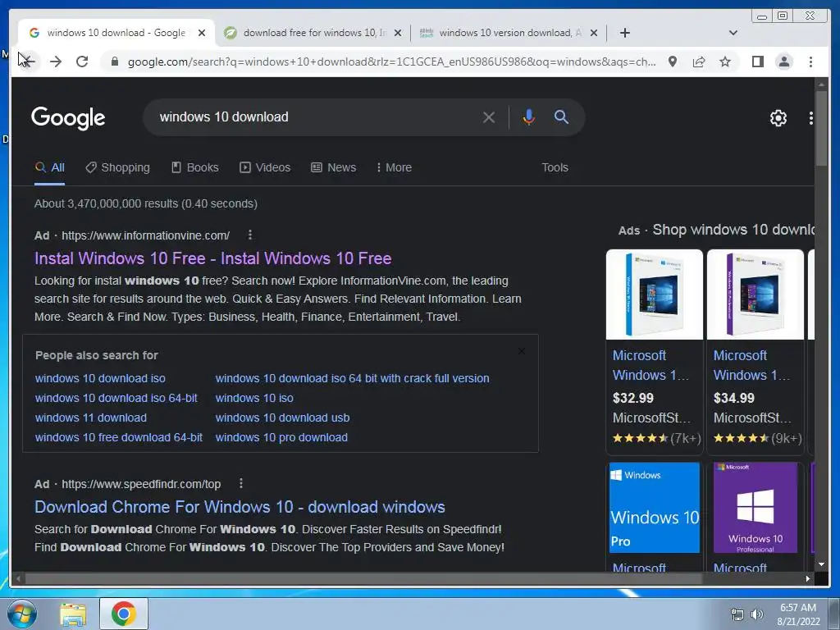Open the $34.99 Microsoft Windows product image
The width and height of the screenshot is (840, 630).
point(755,294)
